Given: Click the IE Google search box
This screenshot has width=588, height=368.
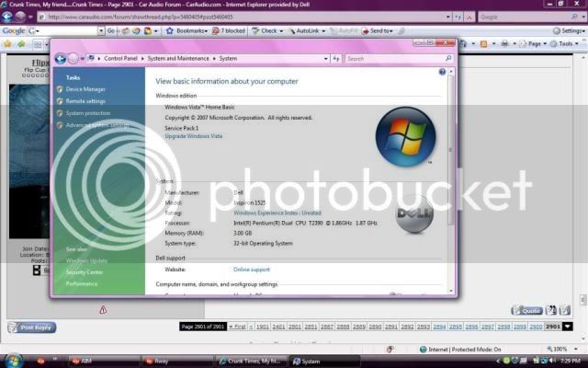Looking at the screenshot, I should [x=525, y=17].
